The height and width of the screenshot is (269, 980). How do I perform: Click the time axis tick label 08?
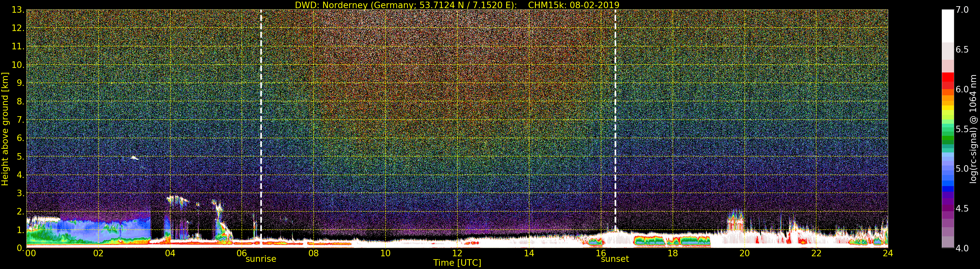[313, 253]
